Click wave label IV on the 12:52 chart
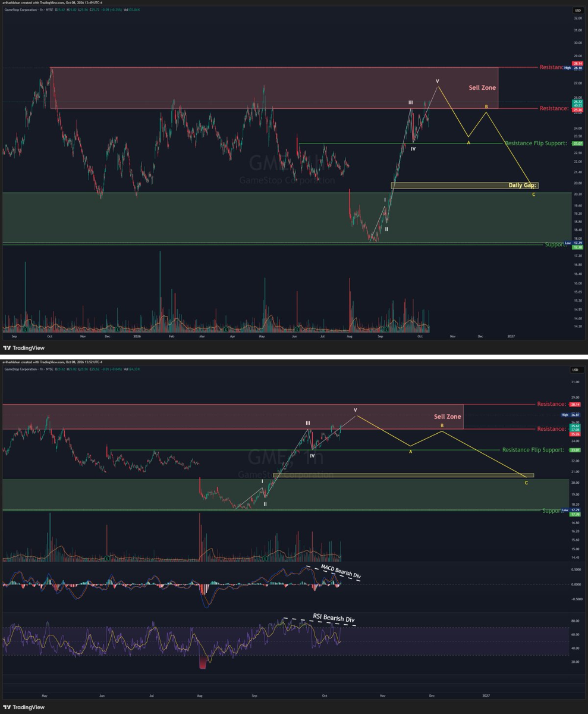588x714 pixels. click(312, 455)
